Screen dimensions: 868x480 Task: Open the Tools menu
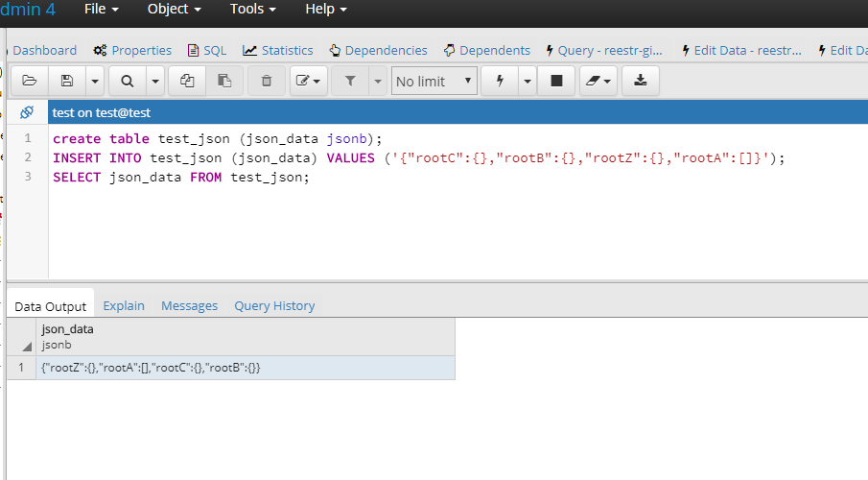(252, 10)
